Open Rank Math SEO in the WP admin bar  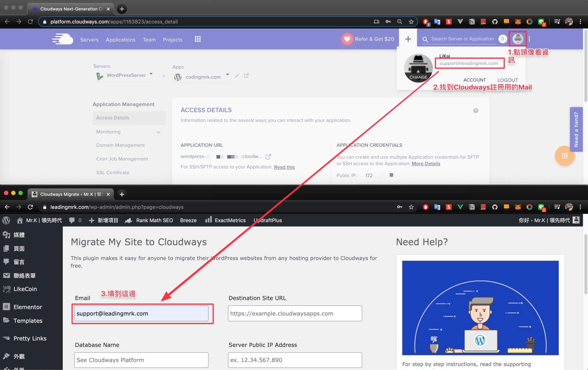[149, 220]
